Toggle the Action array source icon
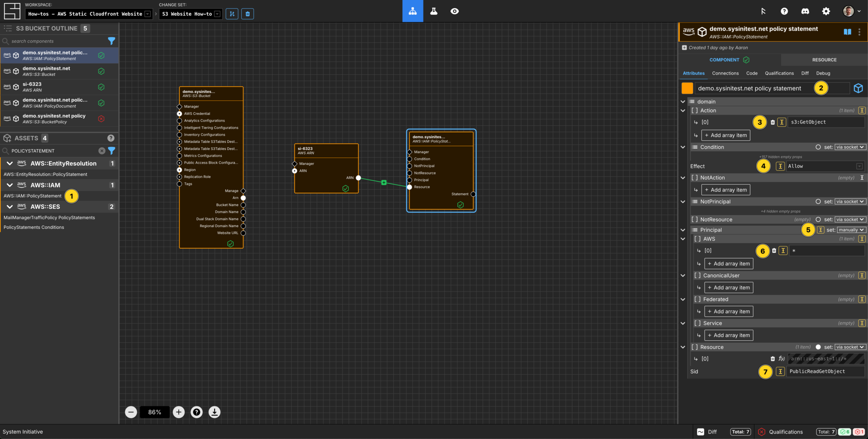 862,110
